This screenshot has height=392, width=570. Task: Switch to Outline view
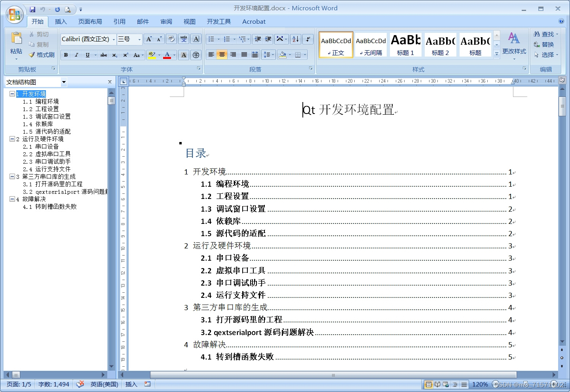(455, 384)
